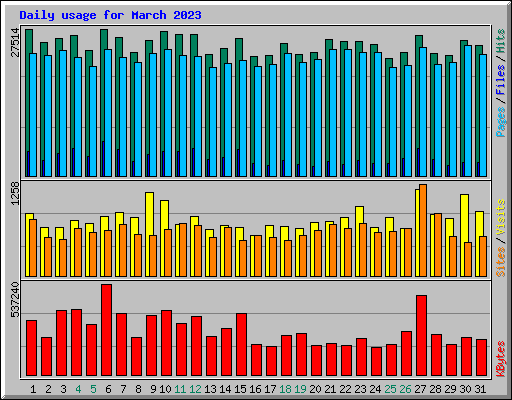Click the 'Daily usage for March 2023' title

[110, 15]
